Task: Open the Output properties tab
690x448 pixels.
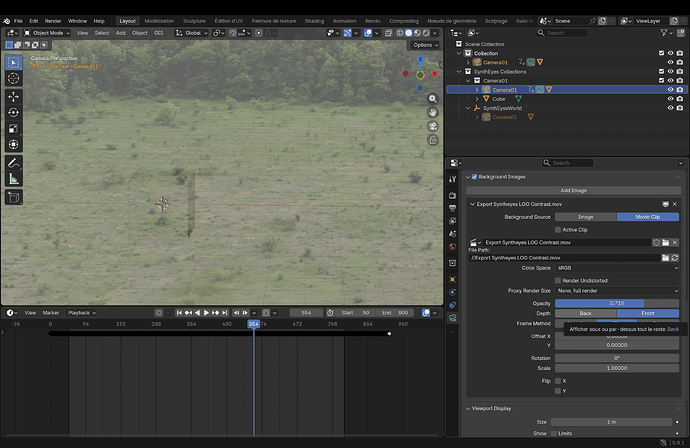Action: pos(452,208)
